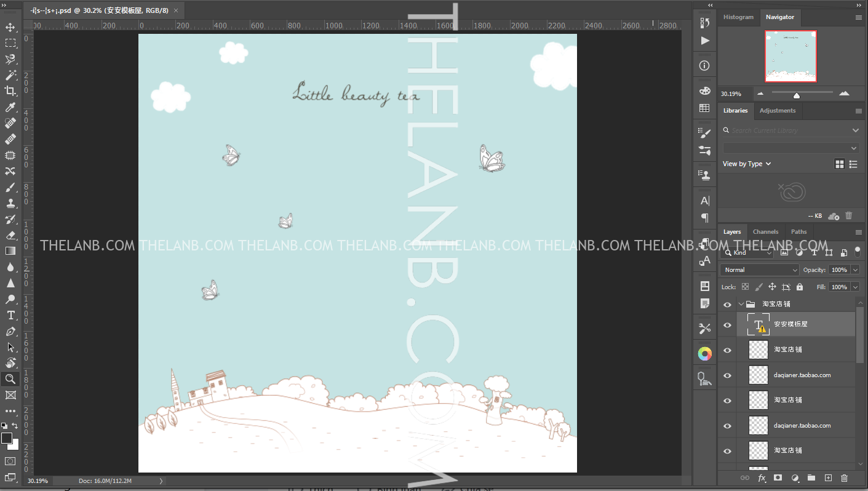Toggle Quick Mask mode
868x491 pixels.
point(10,461)
